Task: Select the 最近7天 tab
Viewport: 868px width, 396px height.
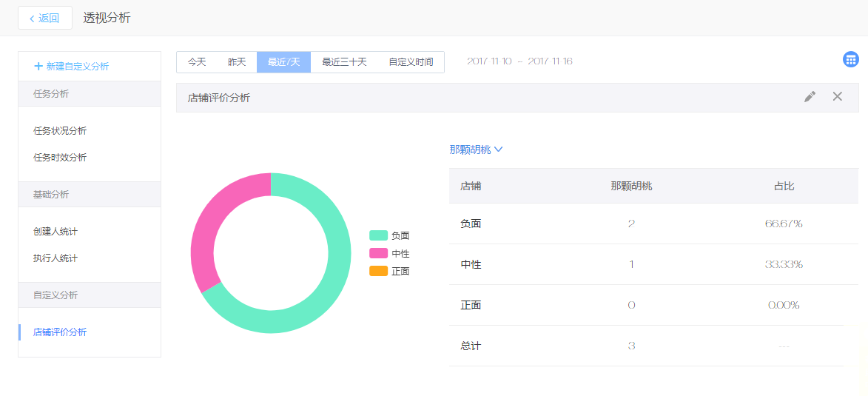Action: click(x=283, y=62)
